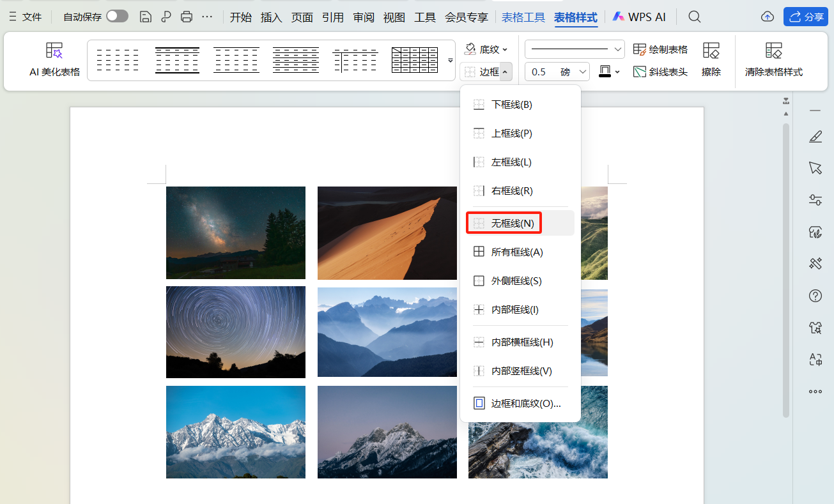Click the more options (...) icon in sidebar

[x=815, y=391]
